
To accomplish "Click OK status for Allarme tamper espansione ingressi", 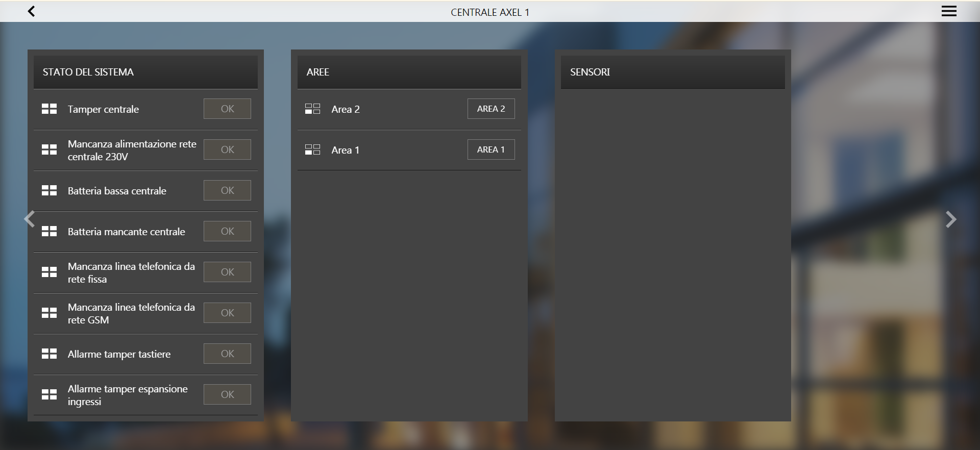I will [227, 394].
